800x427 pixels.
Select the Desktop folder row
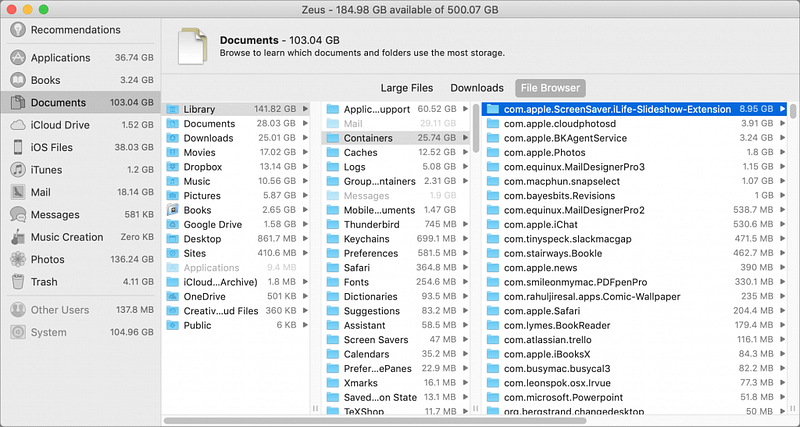click(238, 239)
